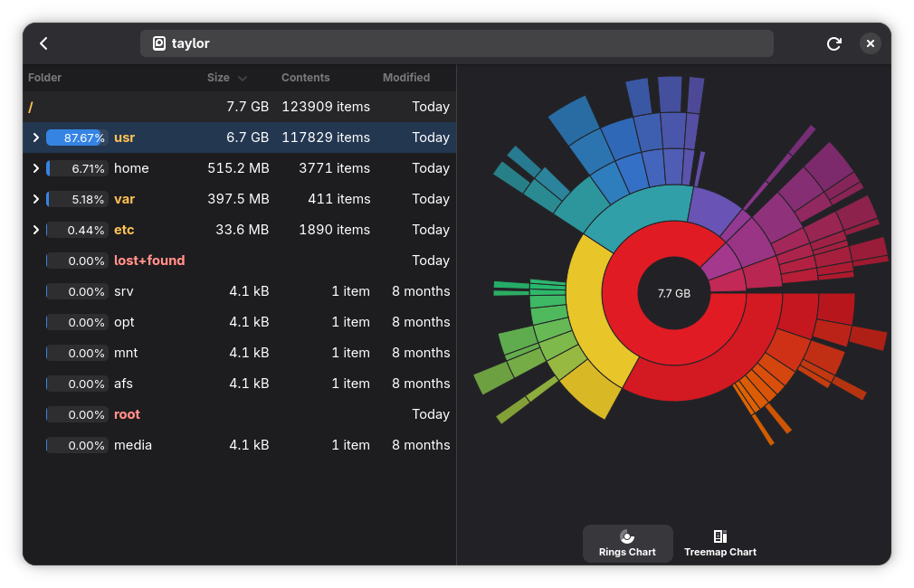This screenshot has width=914, height=588.
Task: Select the afs folder
Action: tap(123, 384)
